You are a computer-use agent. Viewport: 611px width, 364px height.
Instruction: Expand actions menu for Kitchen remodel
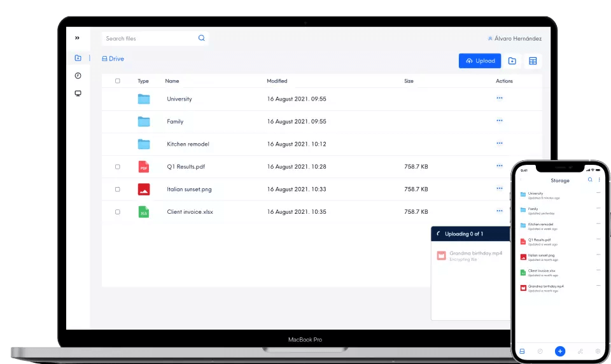tap(500, 143)
